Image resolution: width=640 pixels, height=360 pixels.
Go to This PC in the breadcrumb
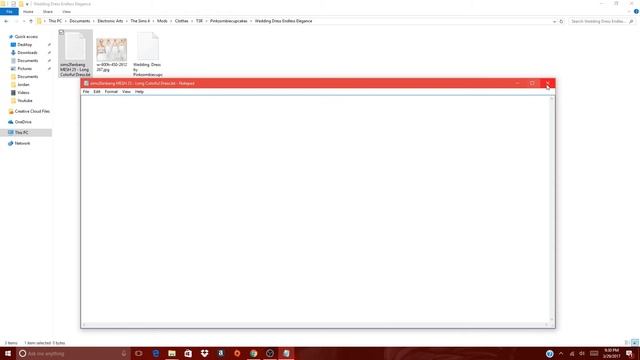[55, 21]
